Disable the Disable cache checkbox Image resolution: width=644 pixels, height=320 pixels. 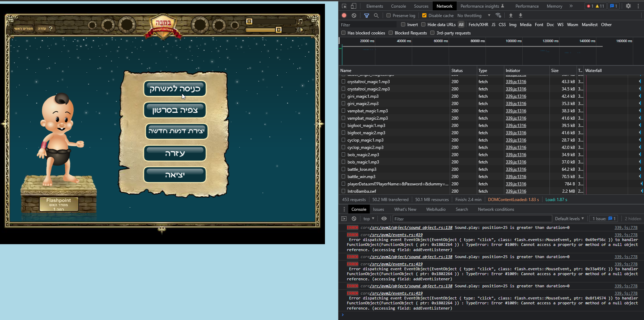pyautogui.click(x=424, y=15)
